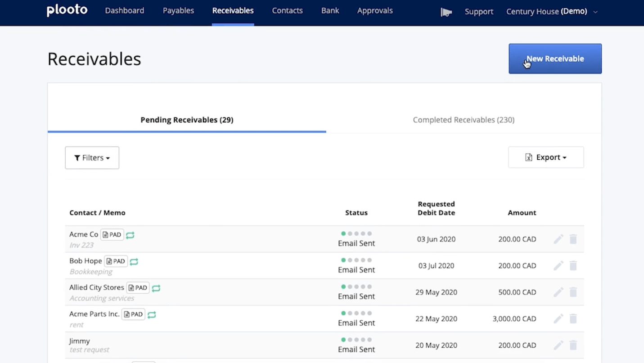
Task: Click the Contact / Memo column header
Action: [x=97, y=213]
